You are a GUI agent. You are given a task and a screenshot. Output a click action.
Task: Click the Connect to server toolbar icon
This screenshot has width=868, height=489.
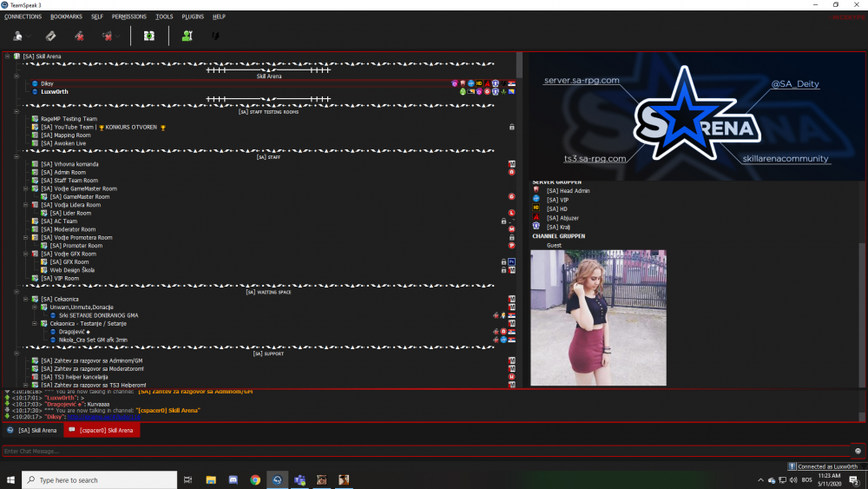click(18, 36)
